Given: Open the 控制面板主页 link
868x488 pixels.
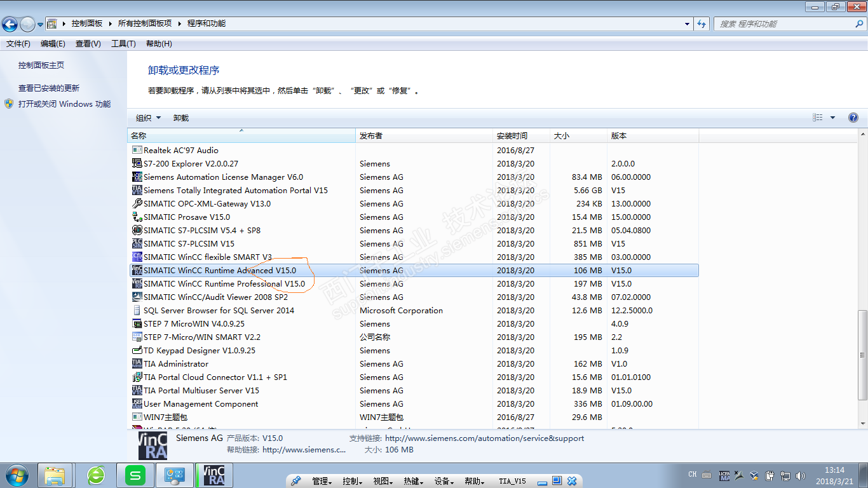Looking at the screenshot, I should [41, 65].
